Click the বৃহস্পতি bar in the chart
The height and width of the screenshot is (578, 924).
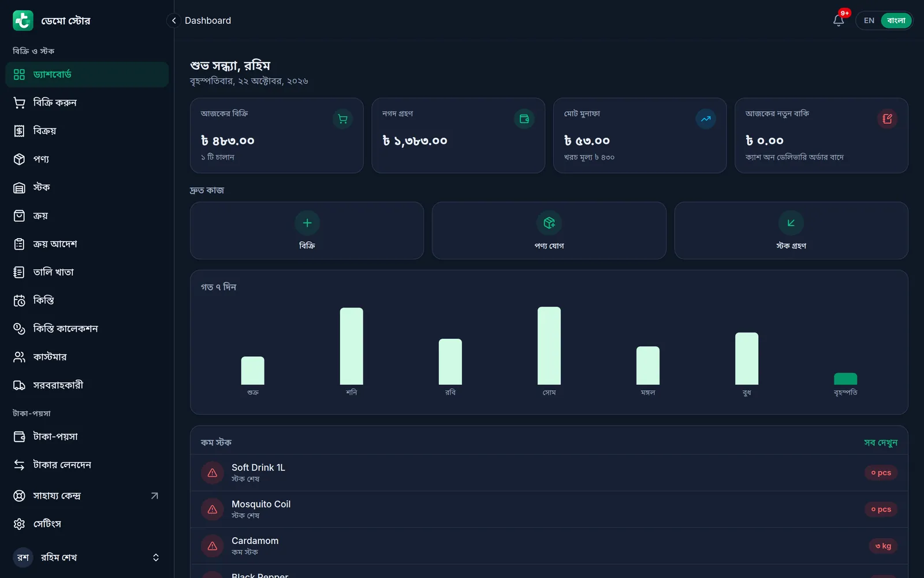click(845, 379)
